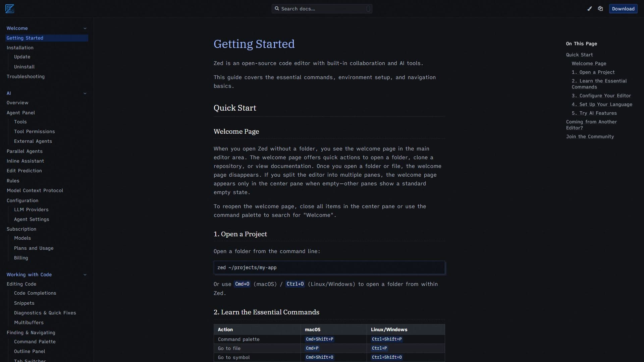Open Finding & Navigating page

[31, 333]
